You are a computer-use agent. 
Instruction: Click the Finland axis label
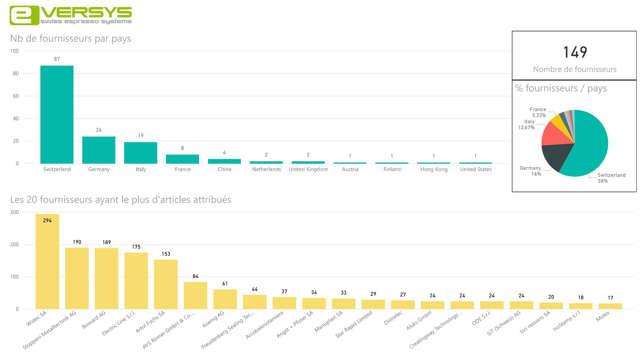point(392,169)
